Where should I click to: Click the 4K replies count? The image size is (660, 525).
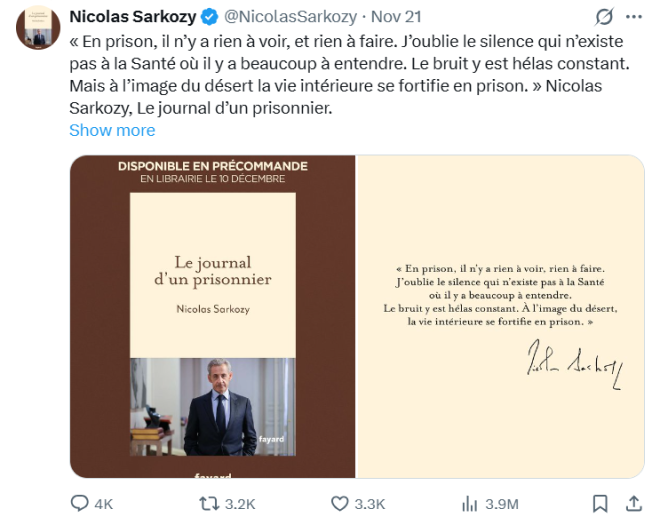[x=103, y=504]
